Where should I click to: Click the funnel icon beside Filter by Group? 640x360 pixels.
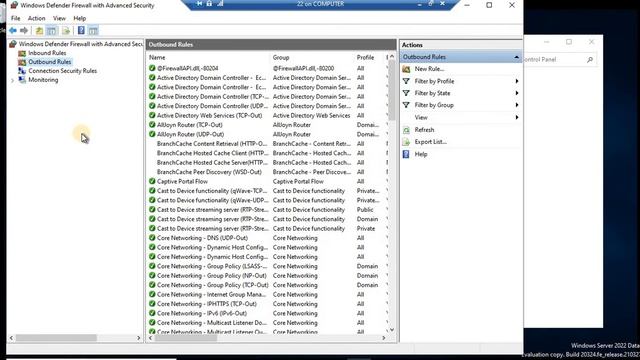click(x=406, y=105)
